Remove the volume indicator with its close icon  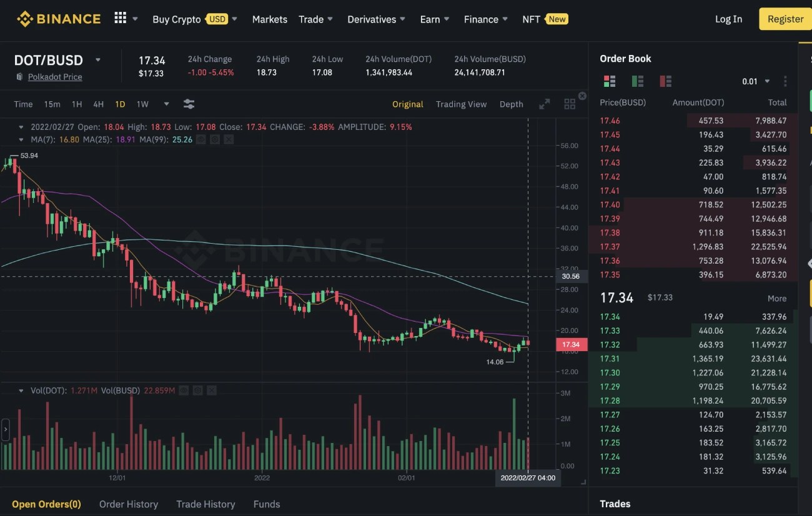pyautogui.click(x=210, y=390)
